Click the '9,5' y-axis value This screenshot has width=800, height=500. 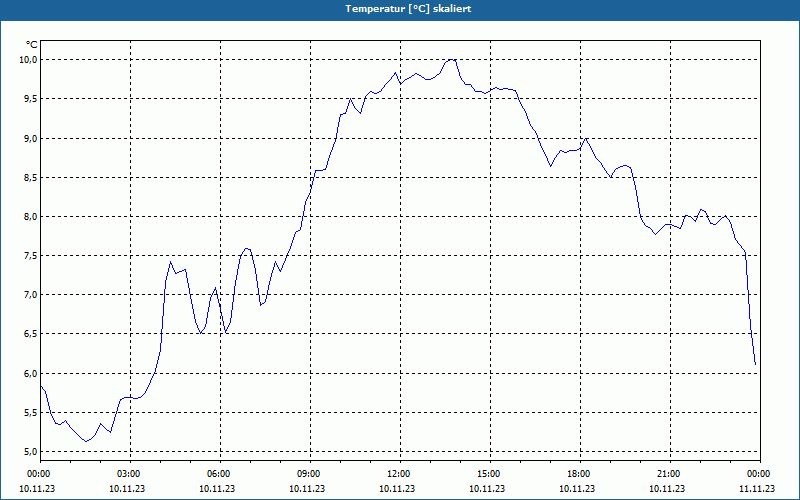31,98
